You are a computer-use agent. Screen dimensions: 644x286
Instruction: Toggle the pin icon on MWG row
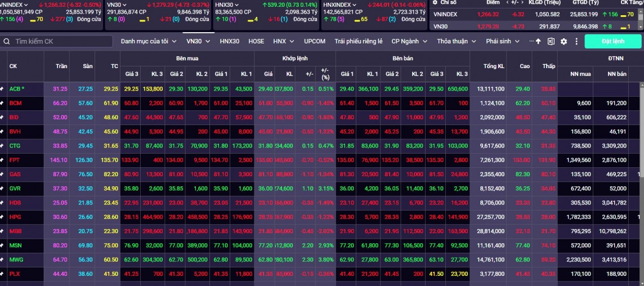[x=2, y=260]
